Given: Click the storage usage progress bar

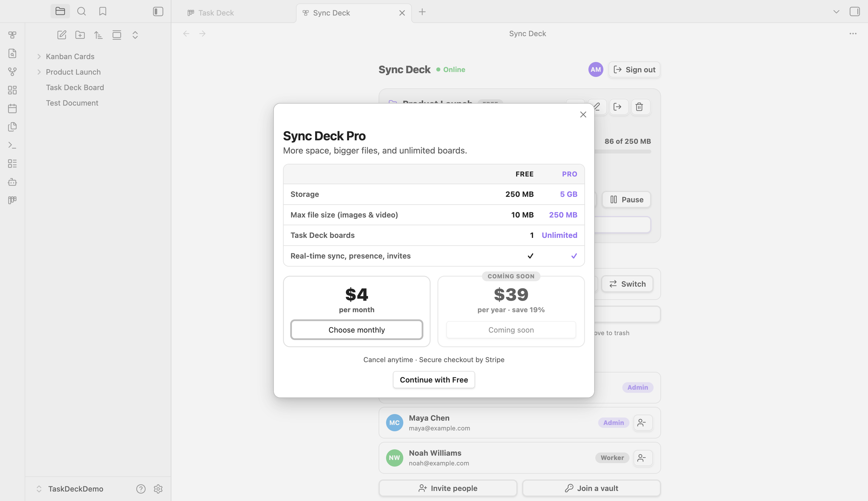Looking at the screenshot, I should click(623, 152).
